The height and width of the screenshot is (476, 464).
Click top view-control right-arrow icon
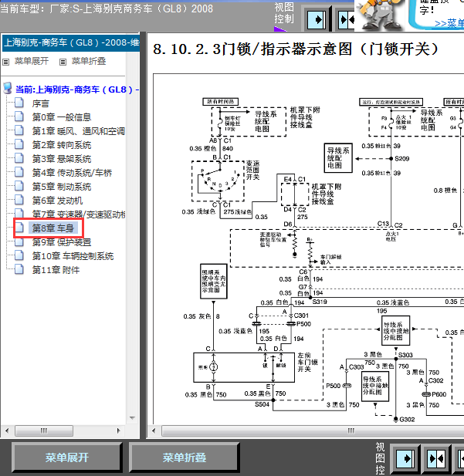pyautogui.click(x=317, y=20)
